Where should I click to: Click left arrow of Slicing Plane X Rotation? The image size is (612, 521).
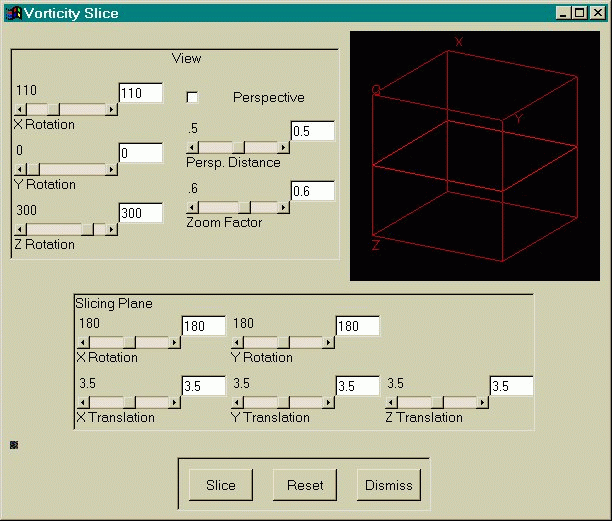[83, 343]
